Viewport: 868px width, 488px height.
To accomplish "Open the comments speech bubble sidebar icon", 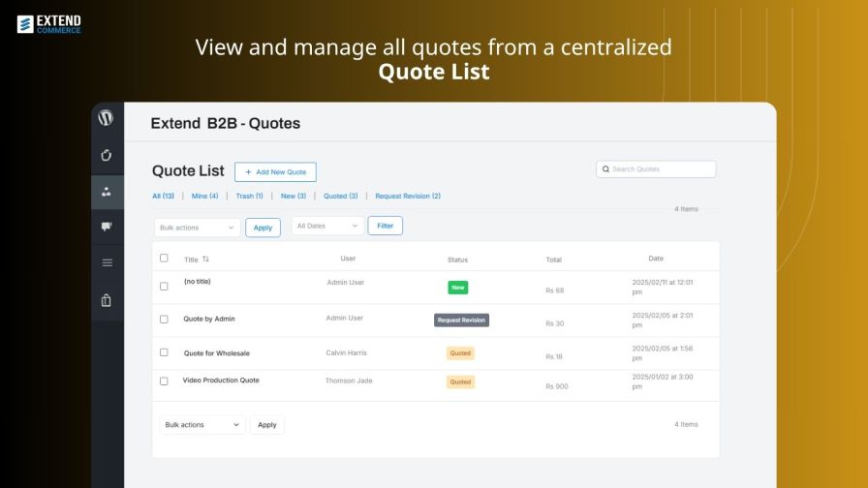I will tap(107, 227).
